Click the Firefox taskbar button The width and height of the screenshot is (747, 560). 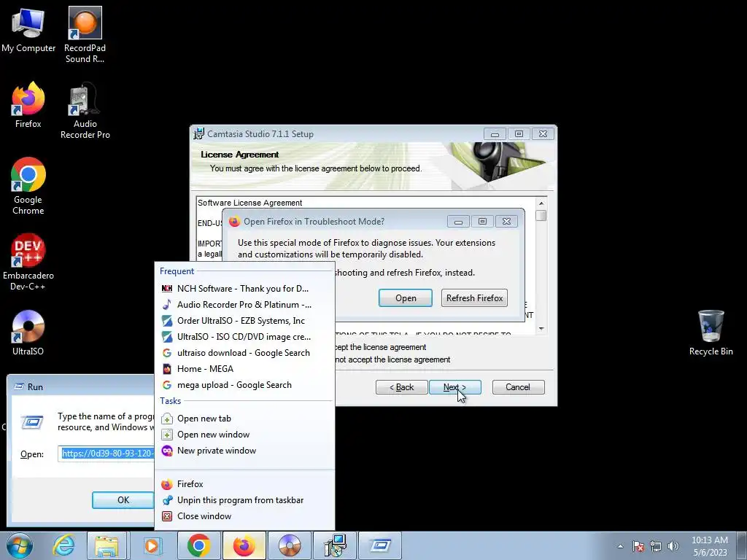point(244,545)
